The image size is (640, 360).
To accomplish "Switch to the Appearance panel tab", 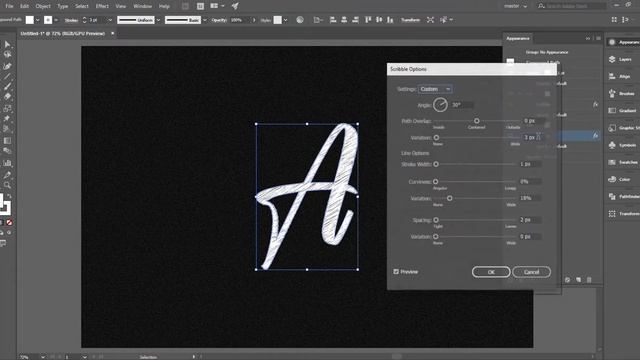I will point(518,38).
